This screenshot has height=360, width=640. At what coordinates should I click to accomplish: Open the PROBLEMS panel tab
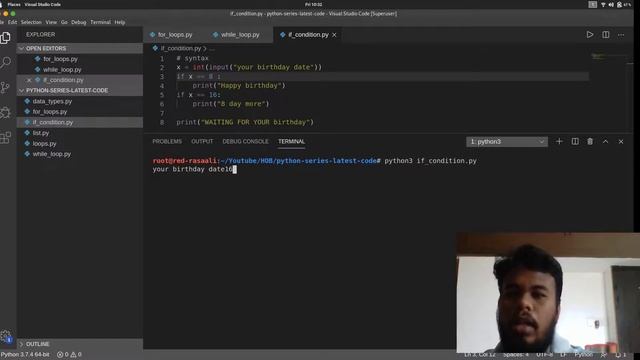167,141
